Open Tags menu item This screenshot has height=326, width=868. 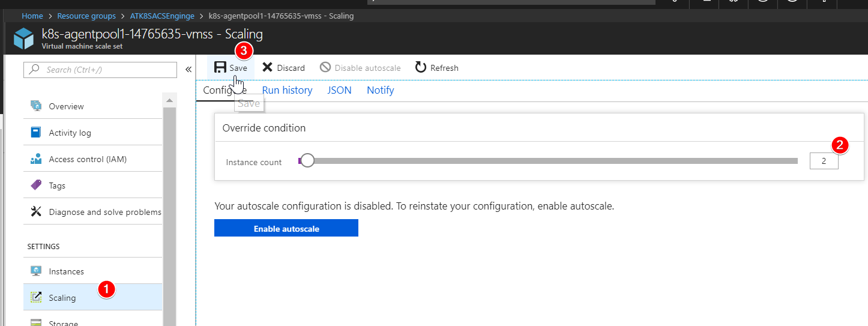(92, 186)
